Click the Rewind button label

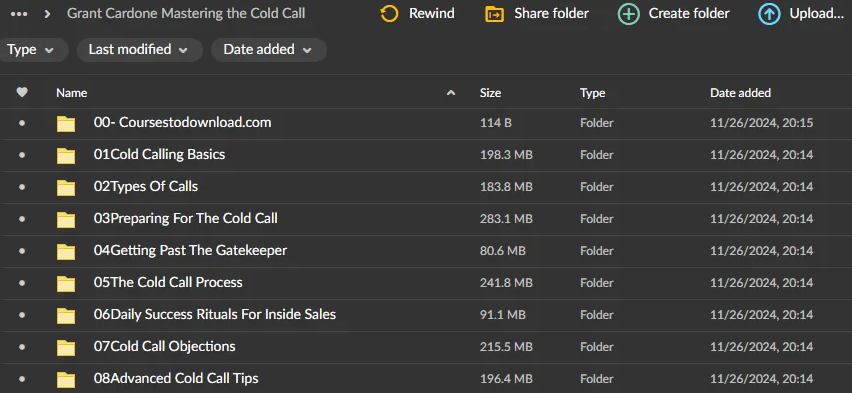tap(431, 14)
